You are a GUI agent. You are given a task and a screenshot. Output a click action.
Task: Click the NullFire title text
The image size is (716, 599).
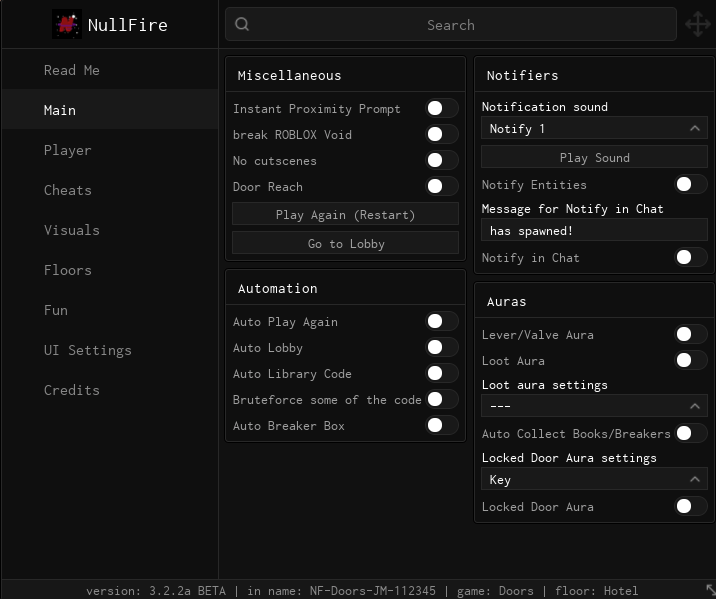click(x=127, y=25)
